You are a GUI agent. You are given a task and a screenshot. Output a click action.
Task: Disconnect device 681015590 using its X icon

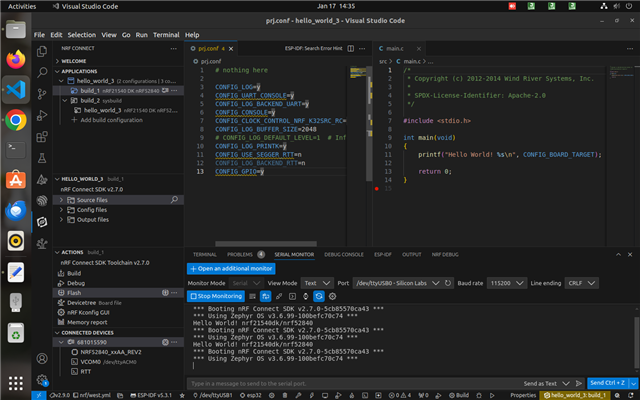pos(165,342)
